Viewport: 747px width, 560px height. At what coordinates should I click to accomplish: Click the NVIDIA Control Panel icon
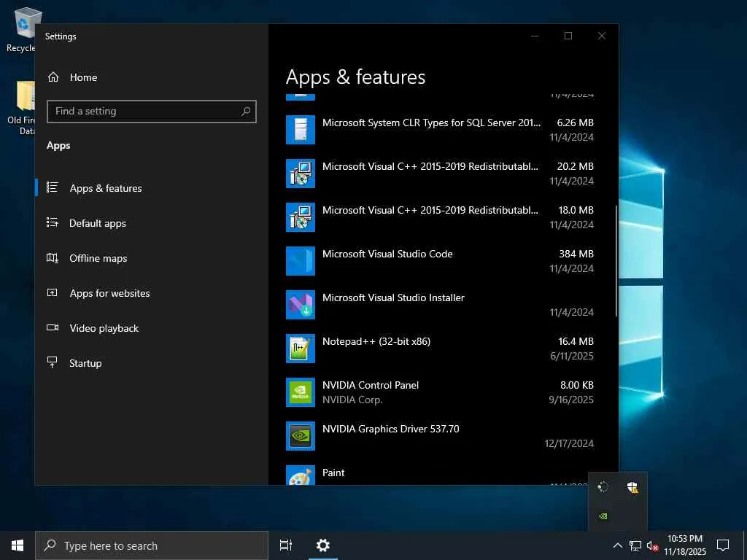click(300, 392)
